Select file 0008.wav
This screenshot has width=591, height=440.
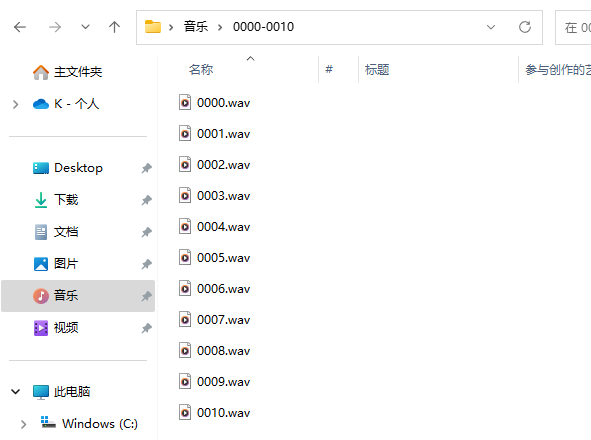click(224, 351)
